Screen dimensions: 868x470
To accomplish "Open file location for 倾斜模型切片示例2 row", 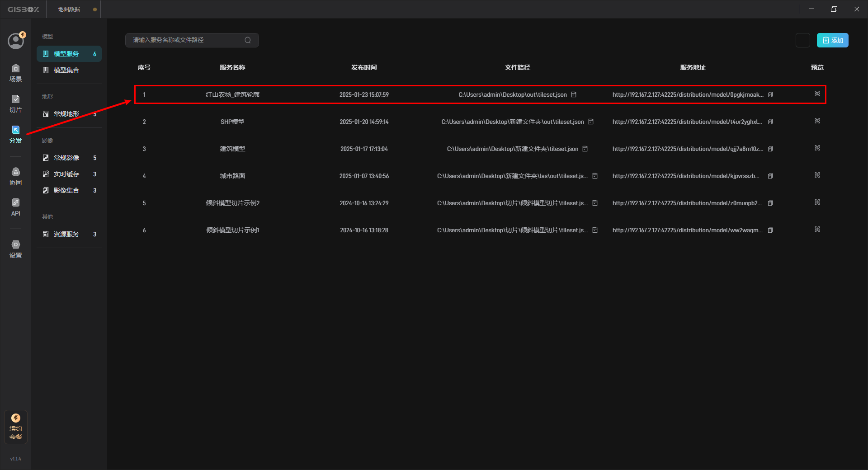I will (595, 203).
